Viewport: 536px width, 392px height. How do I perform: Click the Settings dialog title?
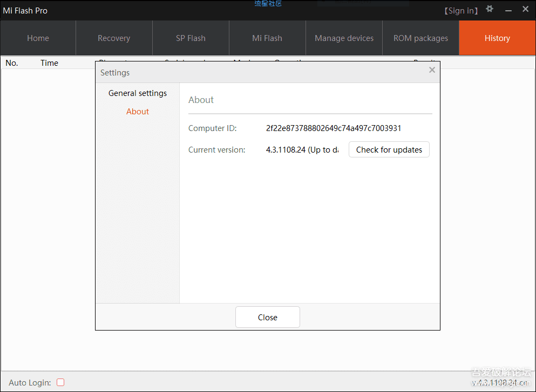coord(115,73)
